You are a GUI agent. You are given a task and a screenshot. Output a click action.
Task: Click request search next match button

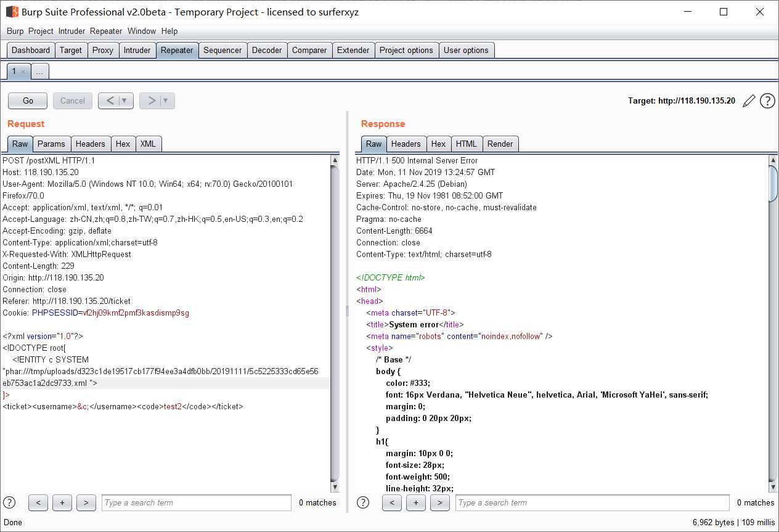coord(86,502)
